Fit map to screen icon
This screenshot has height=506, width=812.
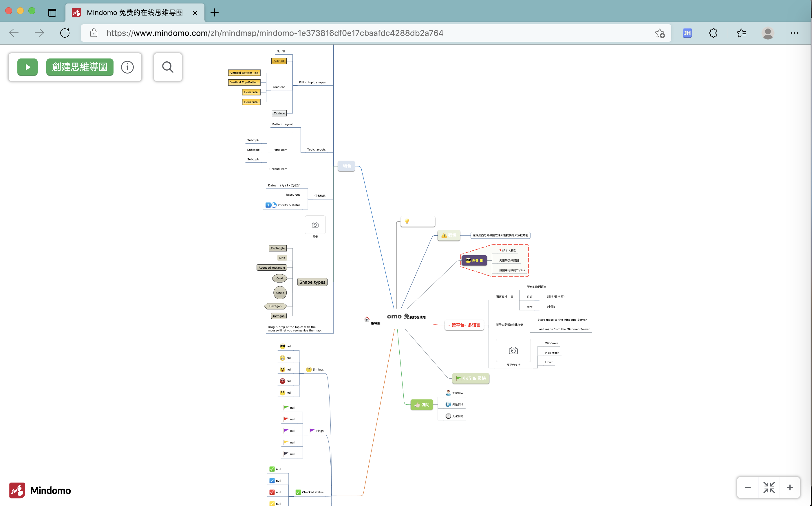[769, 487]
